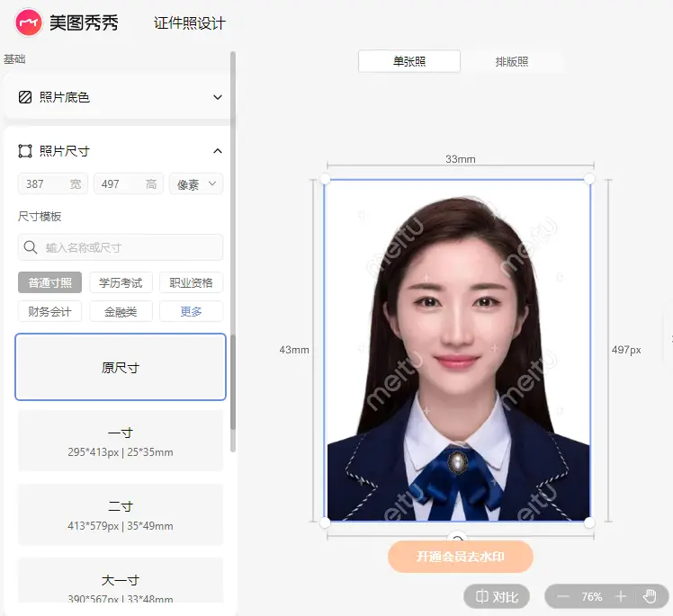Click the 尺寸模板 heading text
The height and width of the screenshot is (616, 673).
40,216
